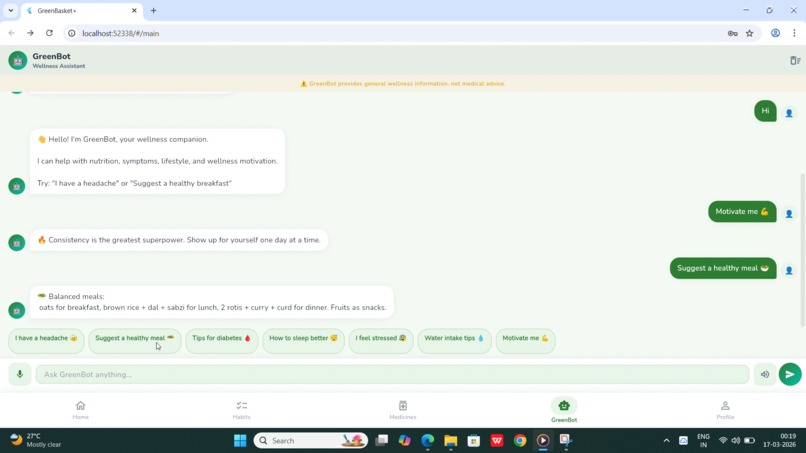
Task: Open the Habits navigation tab
Action: pos(242,410)
